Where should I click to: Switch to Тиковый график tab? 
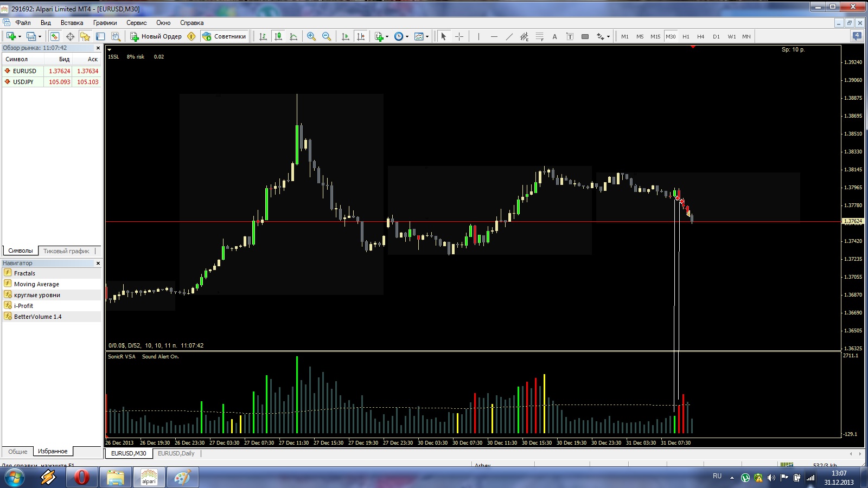point(66,251)
